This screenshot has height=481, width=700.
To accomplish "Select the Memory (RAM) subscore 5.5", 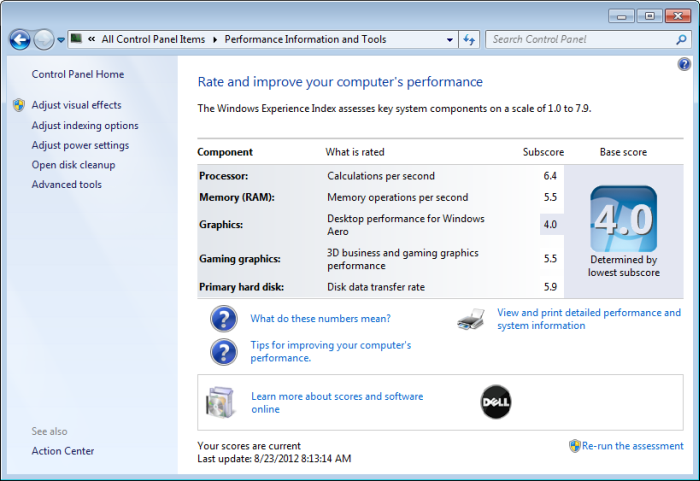I will pyautogui.click(x=550, y=197).
